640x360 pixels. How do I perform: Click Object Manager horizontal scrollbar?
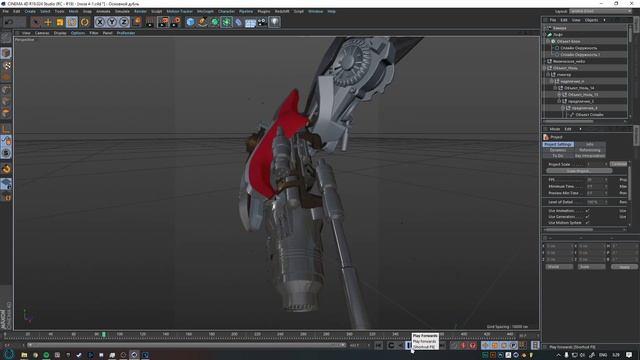[569, 121]
